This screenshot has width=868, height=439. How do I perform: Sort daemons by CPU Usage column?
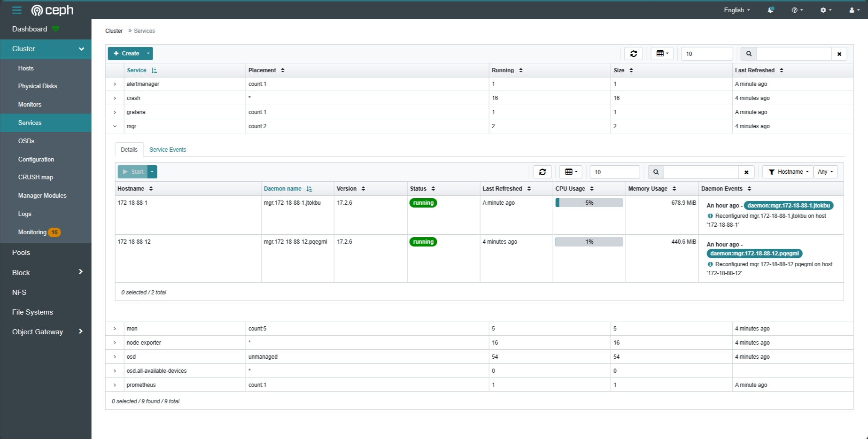[574, 189]
